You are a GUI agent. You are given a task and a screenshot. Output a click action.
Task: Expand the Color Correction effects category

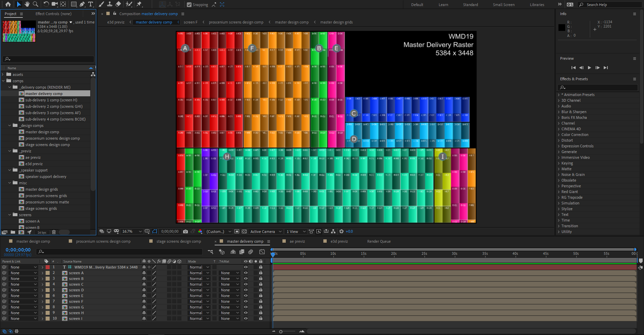pyautogui.click(x=559, y=135)
